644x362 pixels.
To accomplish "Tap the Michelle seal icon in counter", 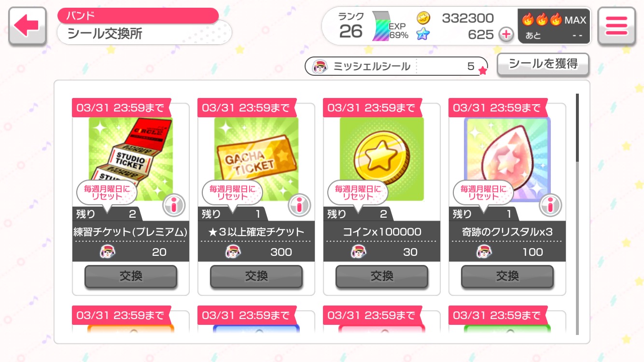I will coord(320,66).
